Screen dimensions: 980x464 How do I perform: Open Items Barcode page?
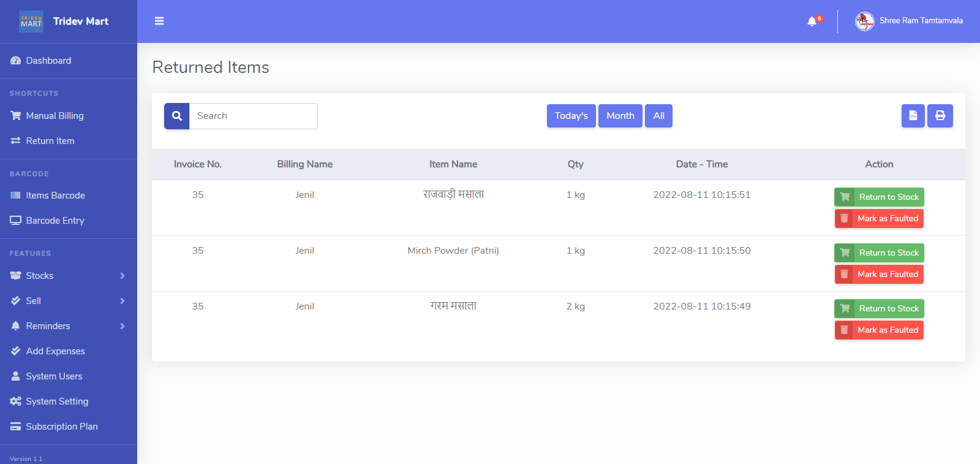click(69, 196)
